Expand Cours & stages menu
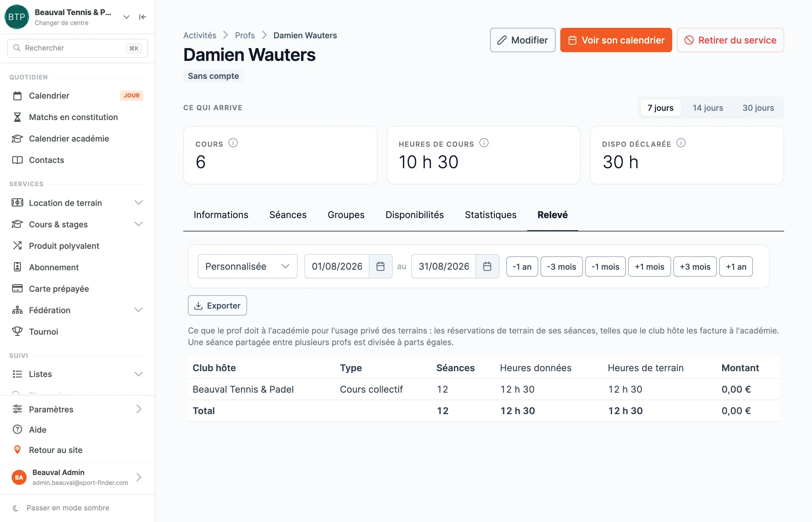This screenshot has width=812, height=522. 77,224
